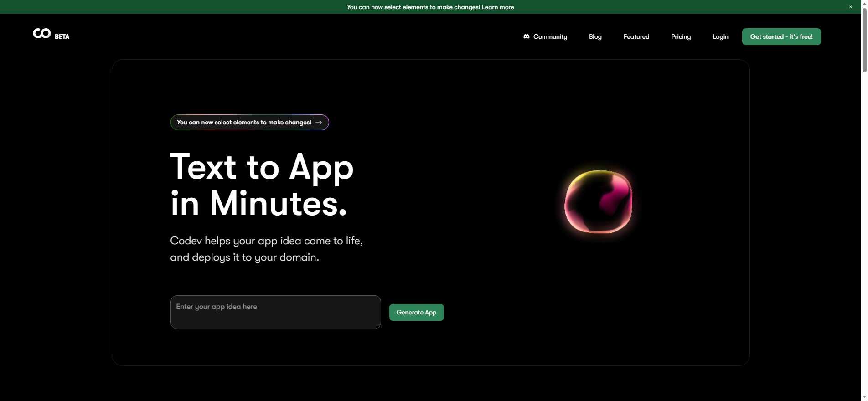Click the Codev helps your app idea text
The width and height of the screenshot is (868, 401).
coord(266,249)
